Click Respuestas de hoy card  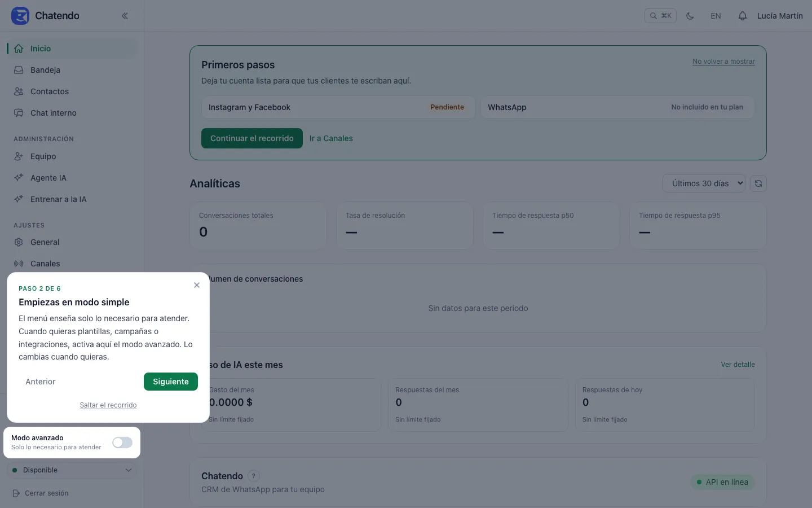[x=665, y=405]
